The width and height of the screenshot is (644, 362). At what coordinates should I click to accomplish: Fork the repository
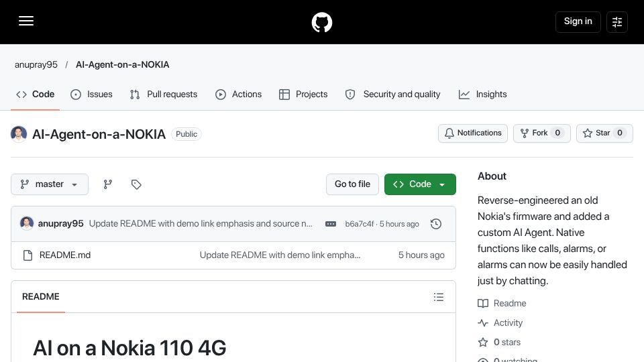pyautogui.click(x=542, y=133)
